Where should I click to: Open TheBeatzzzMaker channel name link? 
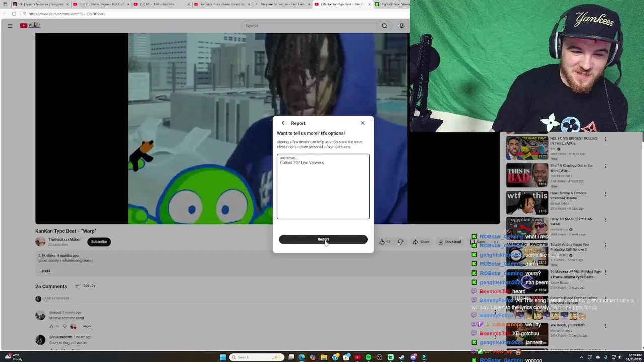click(64, 240)
